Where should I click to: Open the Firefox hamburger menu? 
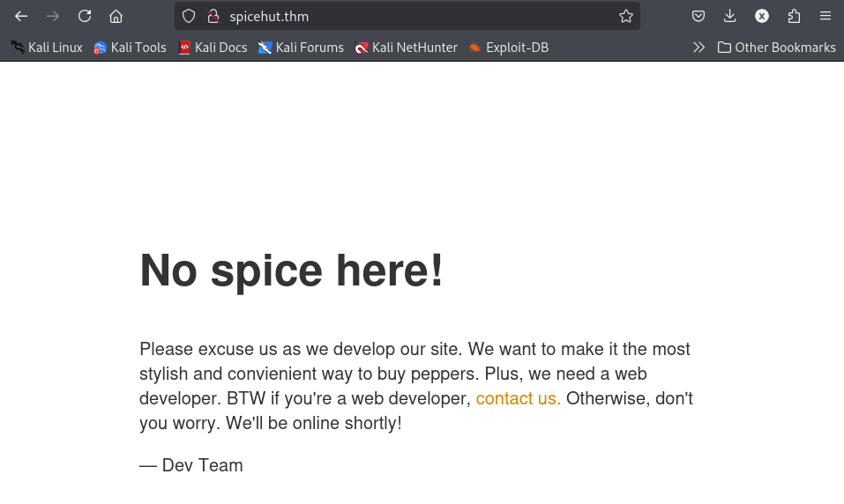point(825,16)
